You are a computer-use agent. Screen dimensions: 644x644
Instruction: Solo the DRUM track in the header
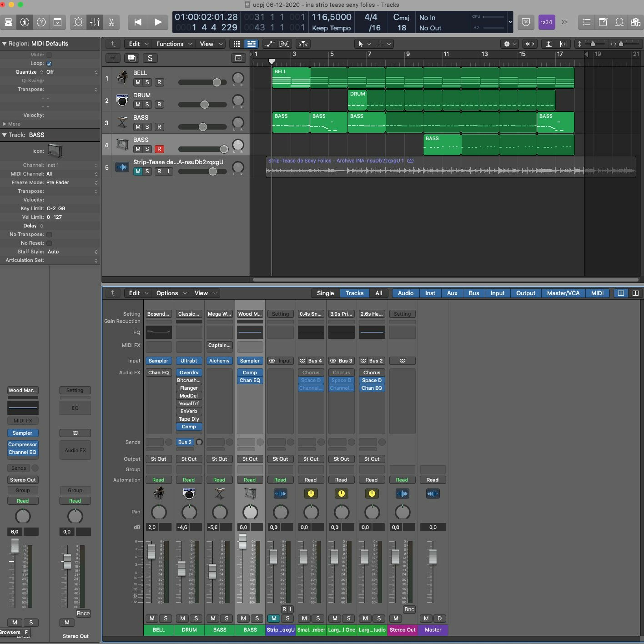coord(147,104)
